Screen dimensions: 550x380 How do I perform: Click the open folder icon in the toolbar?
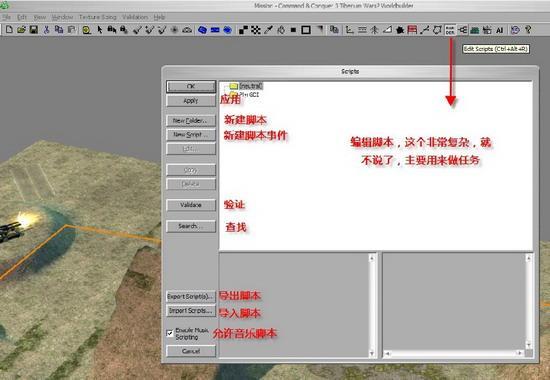click(x=21, y=30)
